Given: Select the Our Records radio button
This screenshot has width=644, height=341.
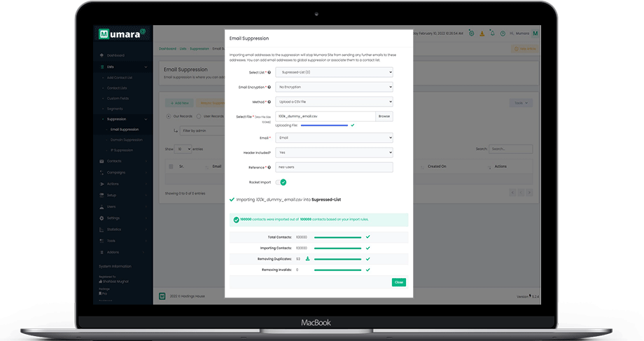Looking at the screenshot, I should [x=168, y=116].
